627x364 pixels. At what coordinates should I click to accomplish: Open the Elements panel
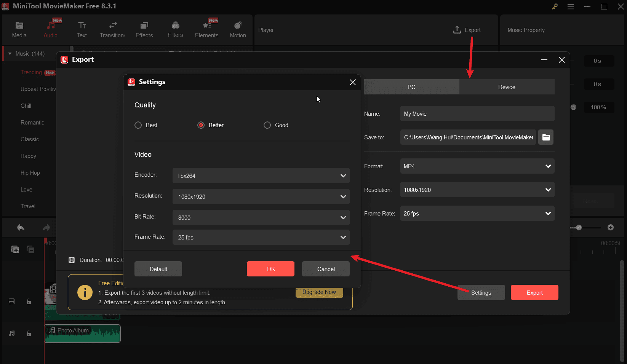[206, 29]
